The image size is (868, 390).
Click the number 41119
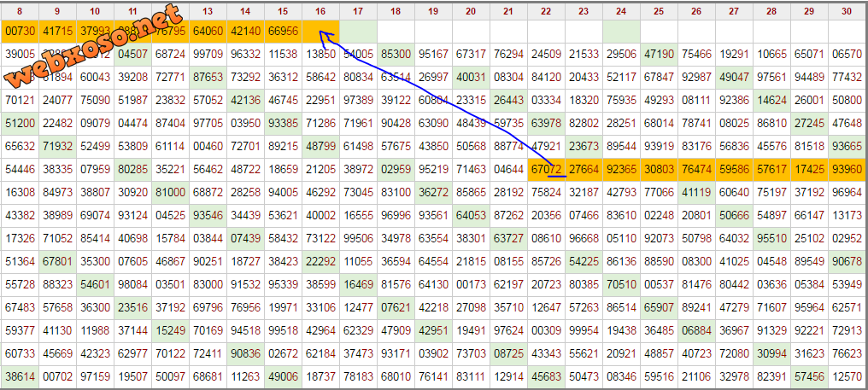[x=696, y=194]
